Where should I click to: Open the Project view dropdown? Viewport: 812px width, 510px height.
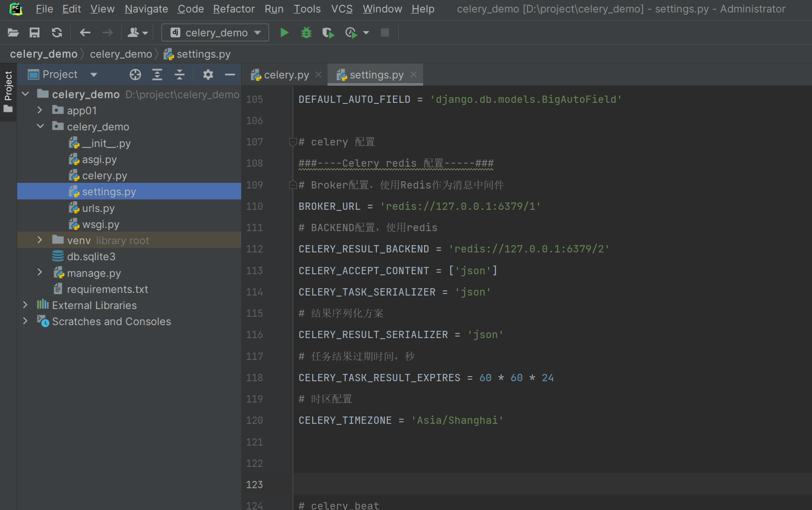[94, 75]
